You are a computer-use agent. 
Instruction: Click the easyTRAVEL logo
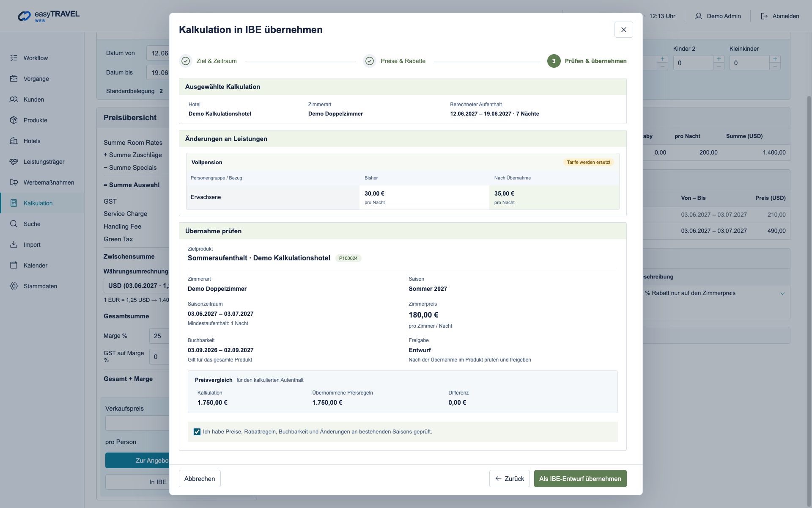tap(49, 16)
